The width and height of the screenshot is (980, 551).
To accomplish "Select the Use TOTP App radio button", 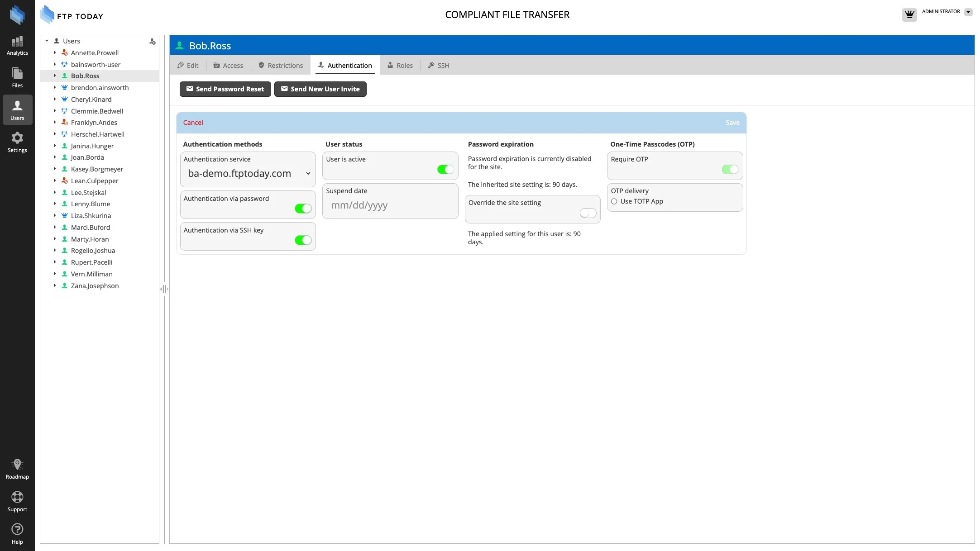I will 614,202.
